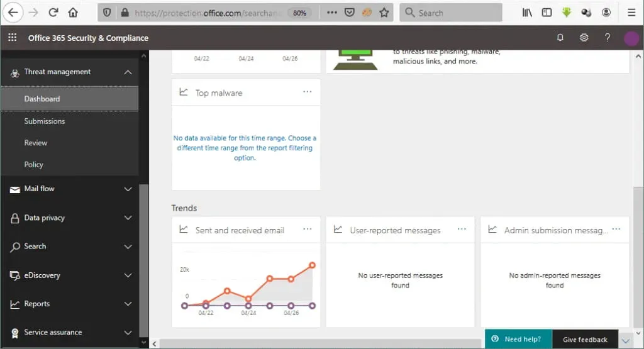This screenshot has height=349, width=644.
Task: Click the 'No admin-reported messages found' text
Action: click(555, 280)
